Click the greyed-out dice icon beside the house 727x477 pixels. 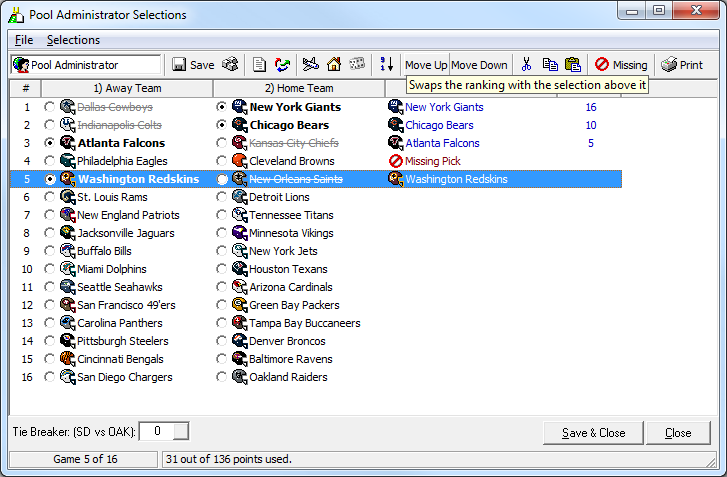point(357,64)
